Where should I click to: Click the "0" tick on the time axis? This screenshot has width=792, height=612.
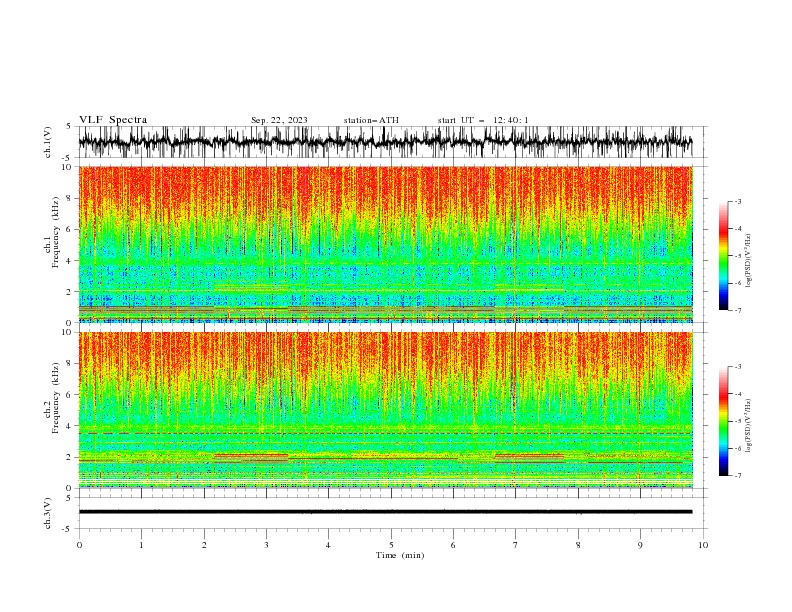(x=79, y=545)
